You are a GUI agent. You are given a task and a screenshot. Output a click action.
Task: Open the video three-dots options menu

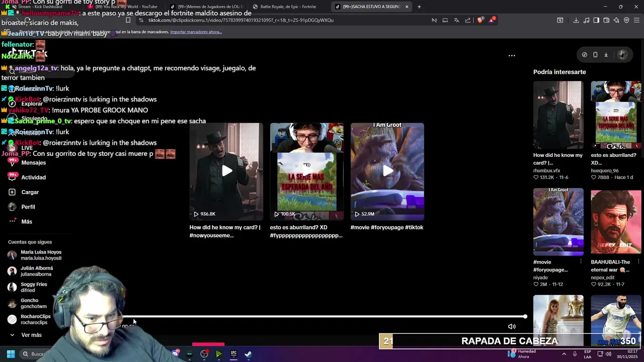(512, 55)
